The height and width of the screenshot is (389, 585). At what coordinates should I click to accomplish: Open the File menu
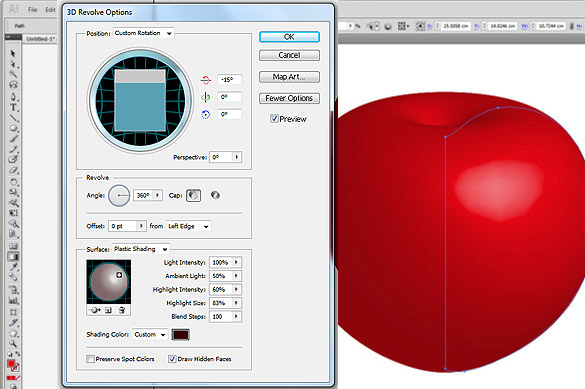tap(32, 10)
